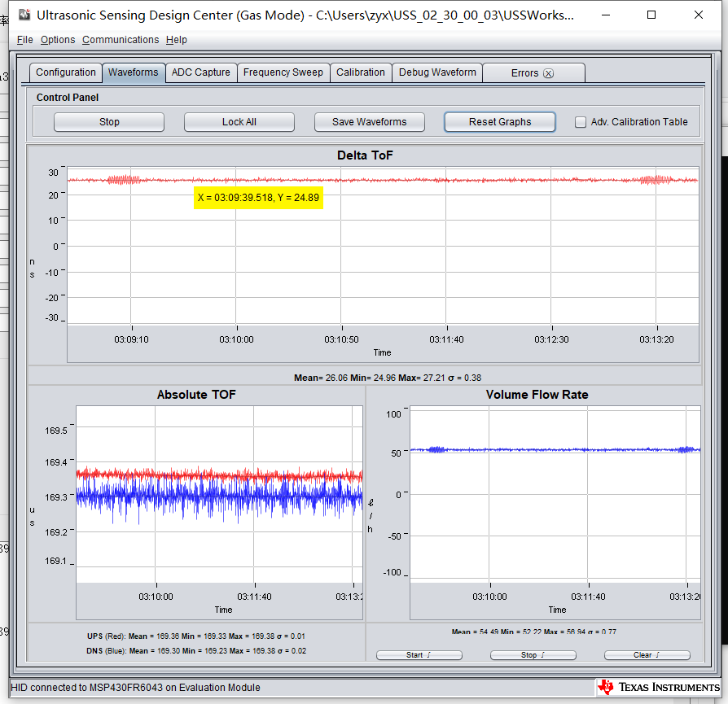Close the Errors tab with its X icon
Screen dimensions: 728x704
[x=548, y=73]
